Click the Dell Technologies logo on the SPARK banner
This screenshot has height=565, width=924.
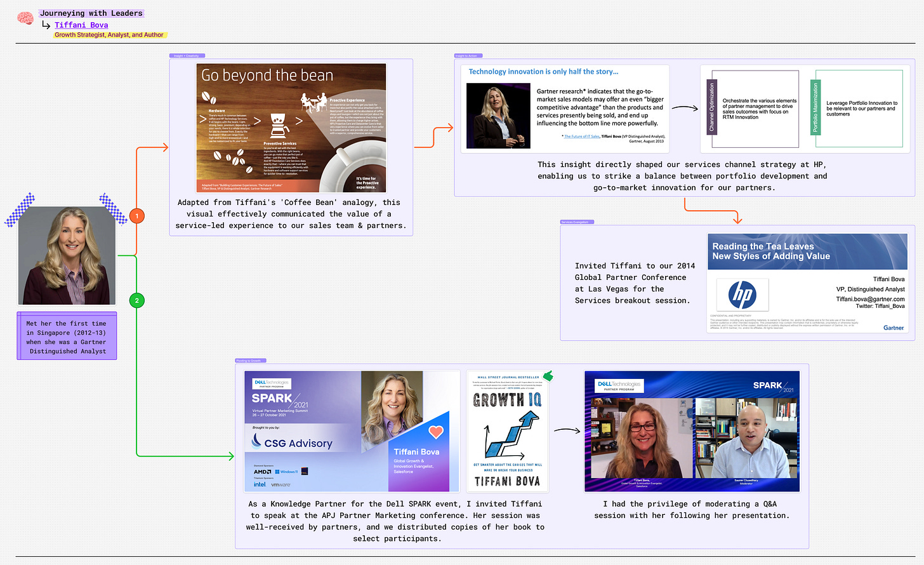[x=272, y=383]
